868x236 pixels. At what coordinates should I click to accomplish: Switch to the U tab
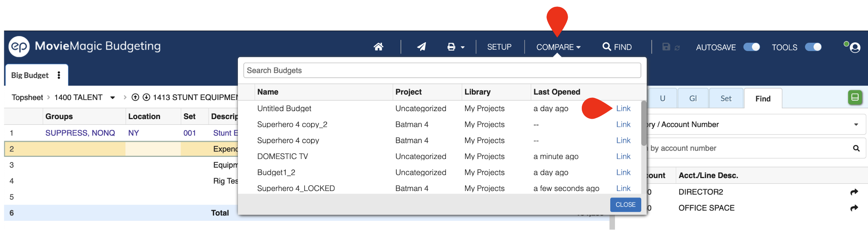pos(662,98)
